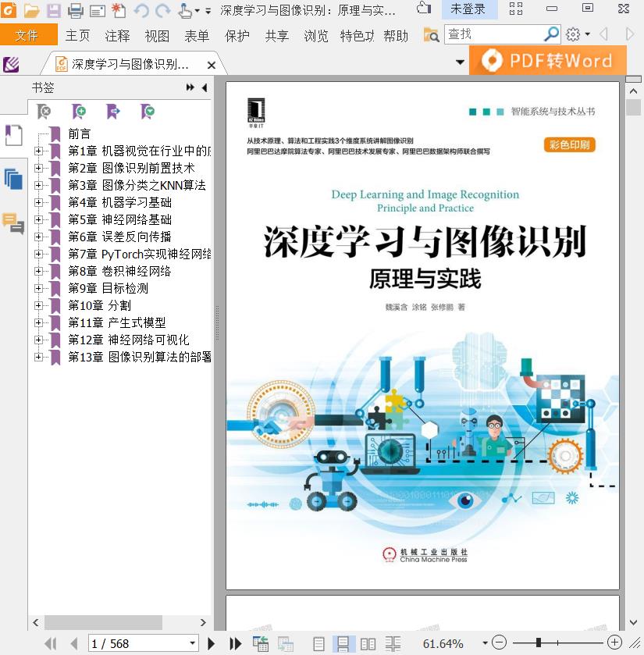Expand 第2章 图像识别前置技术 bookmark
The image size is (644, 655).
point(38,168)
